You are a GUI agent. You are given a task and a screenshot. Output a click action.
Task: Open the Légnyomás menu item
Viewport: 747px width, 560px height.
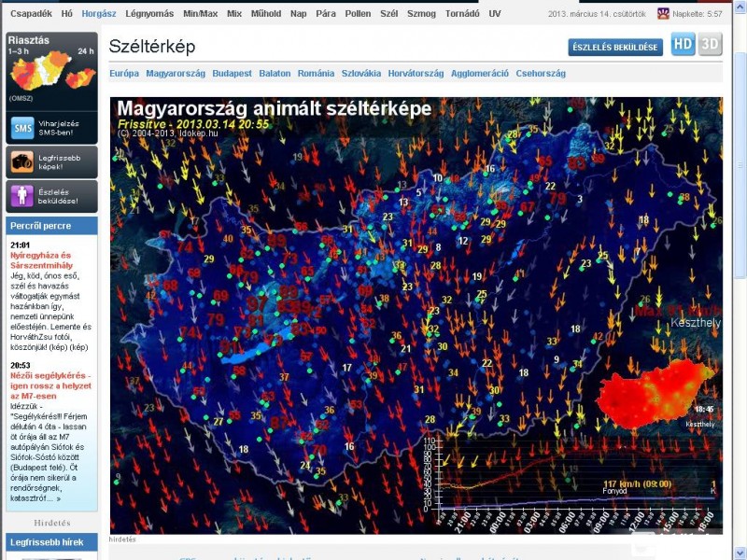click(x=149, y=14)
